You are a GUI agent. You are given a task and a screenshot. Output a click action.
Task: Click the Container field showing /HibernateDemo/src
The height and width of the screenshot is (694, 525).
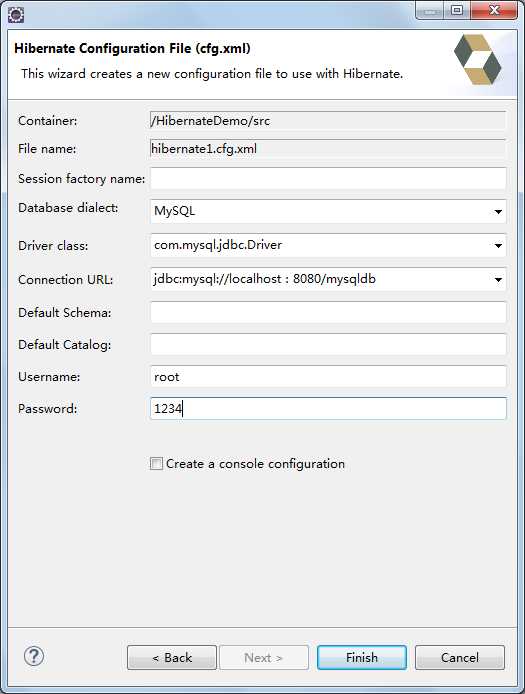coord(328,120)
